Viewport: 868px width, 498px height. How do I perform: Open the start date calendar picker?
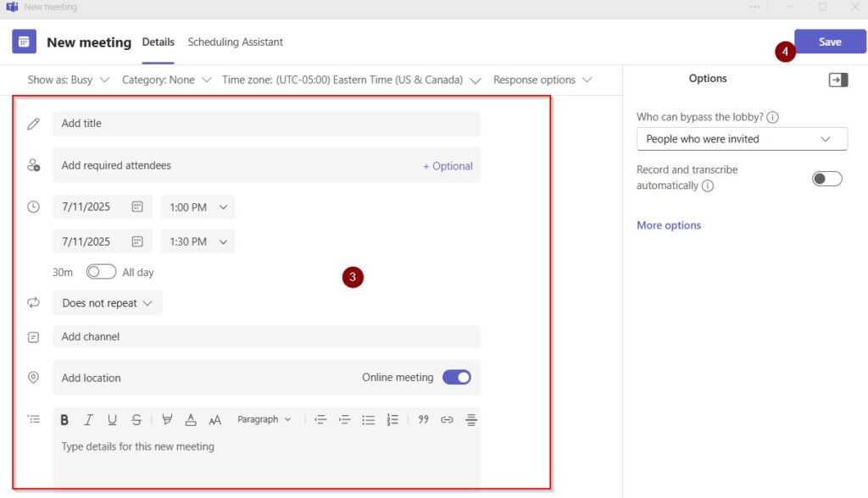coord(137,207)
